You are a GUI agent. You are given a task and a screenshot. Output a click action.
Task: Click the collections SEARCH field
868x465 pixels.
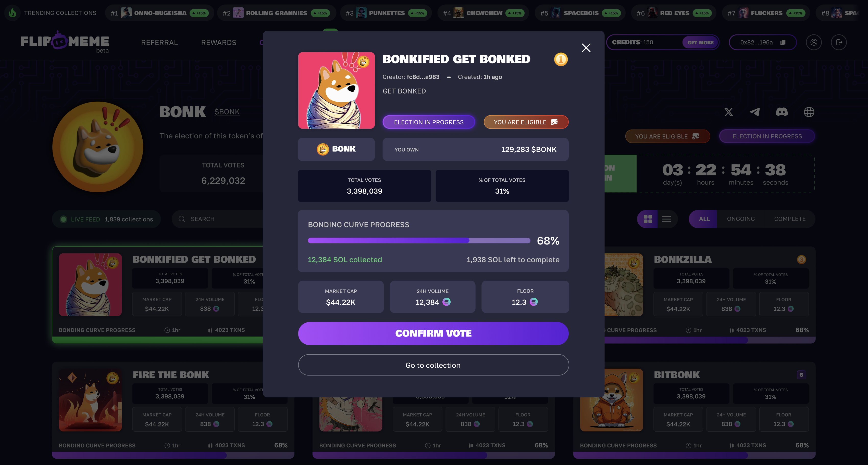tap(219, 219)
